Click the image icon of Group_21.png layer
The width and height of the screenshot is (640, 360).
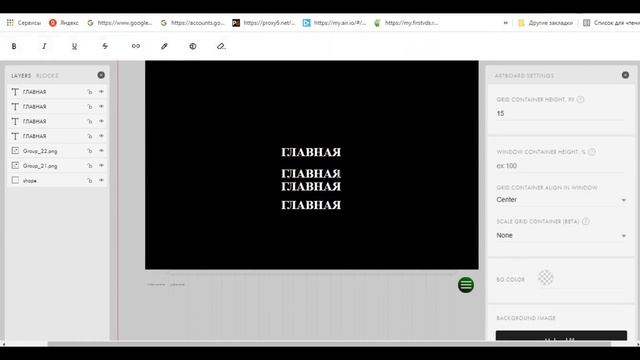pos(15,165)
